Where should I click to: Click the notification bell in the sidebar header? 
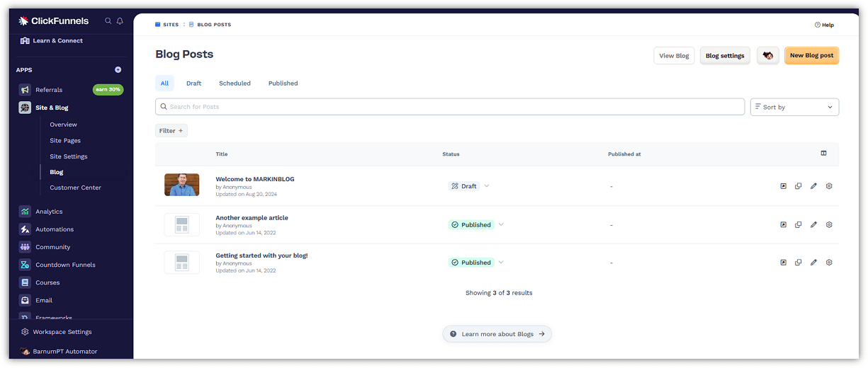(x=120, y=21)
